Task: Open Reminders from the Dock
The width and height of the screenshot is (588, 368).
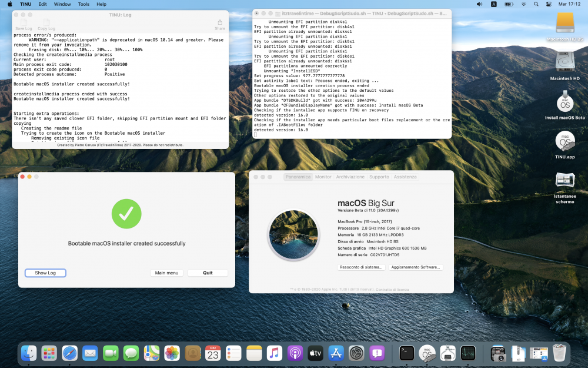Action: click(x=233, y=353)
